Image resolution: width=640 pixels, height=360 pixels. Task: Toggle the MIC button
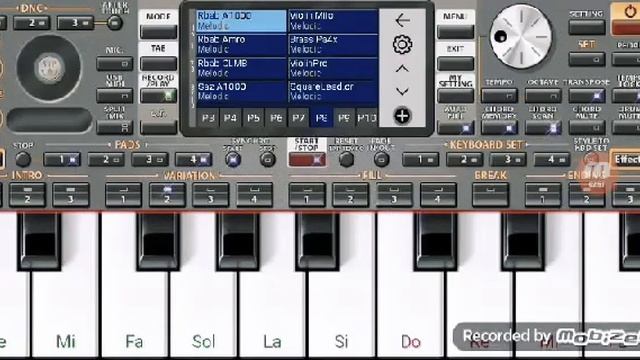point(115,64)
